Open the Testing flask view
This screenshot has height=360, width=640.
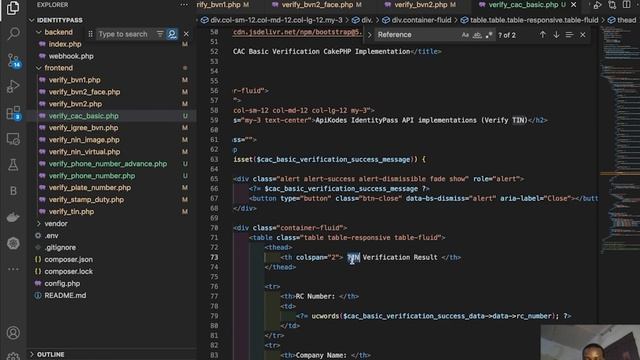(13, 165)
